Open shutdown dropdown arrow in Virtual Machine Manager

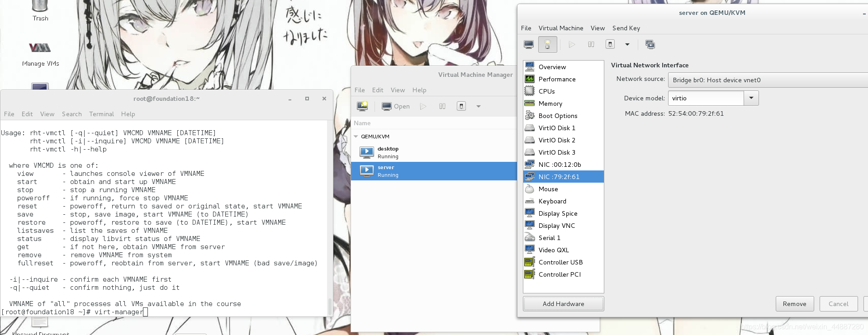click(x=479, y=106)
